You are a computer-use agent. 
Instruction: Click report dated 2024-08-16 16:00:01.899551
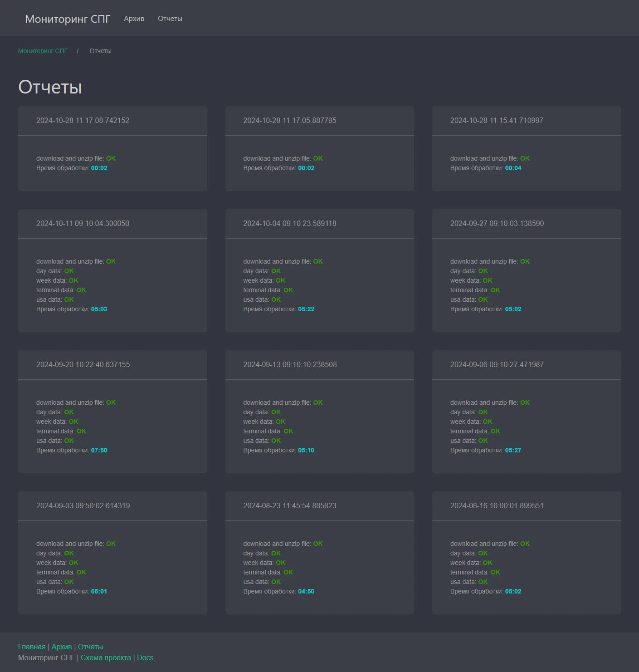[x=497, y=505]
